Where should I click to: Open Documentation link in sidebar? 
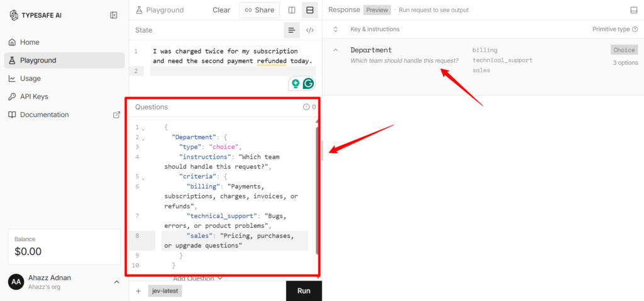pyautogui.click(x=65, y=115)
